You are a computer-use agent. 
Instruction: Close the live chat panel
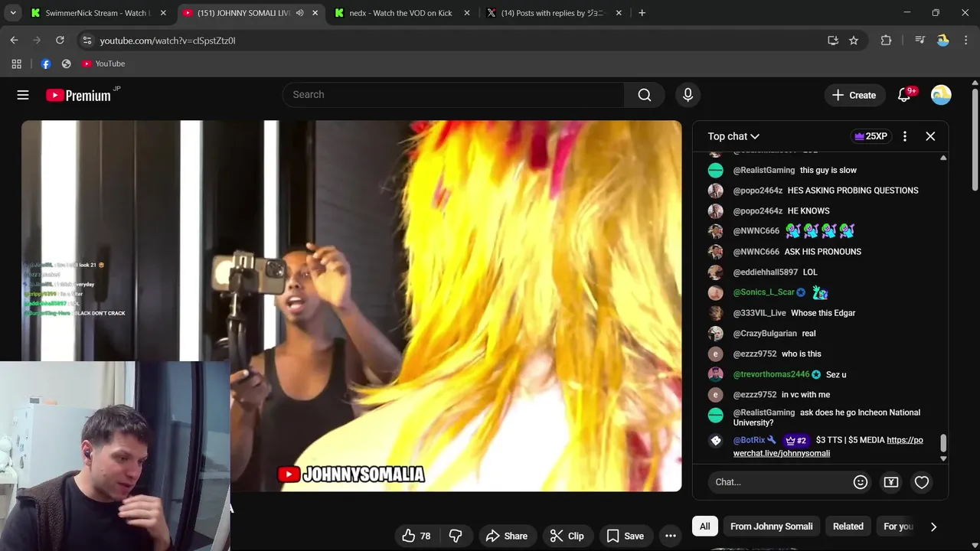[930, 136]
